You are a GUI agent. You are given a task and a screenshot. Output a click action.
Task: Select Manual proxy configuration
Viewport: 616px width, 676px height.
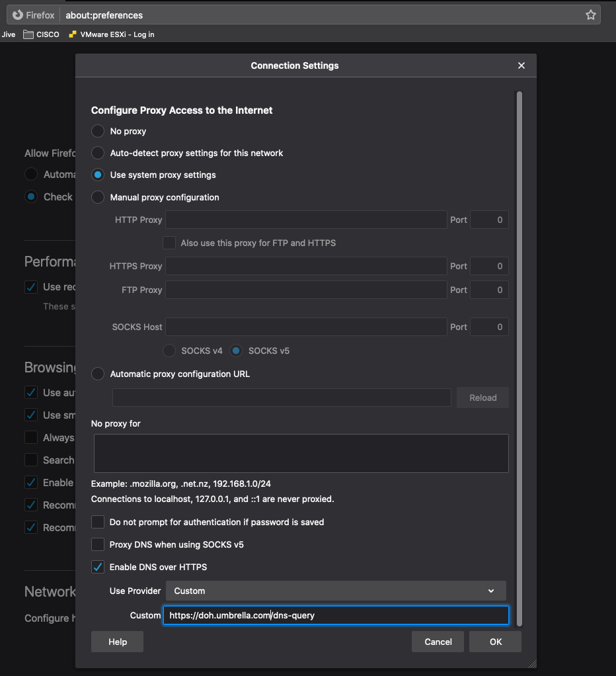pos(98,197)
